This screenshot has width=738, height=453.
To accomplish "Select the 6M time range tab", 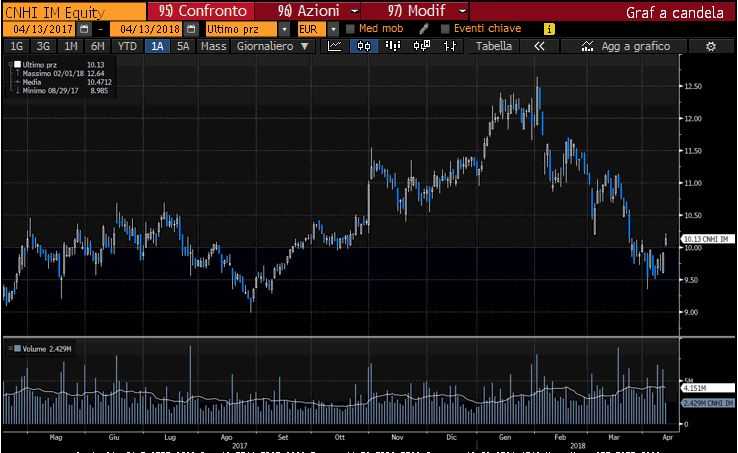I will (x=98, y=46).
